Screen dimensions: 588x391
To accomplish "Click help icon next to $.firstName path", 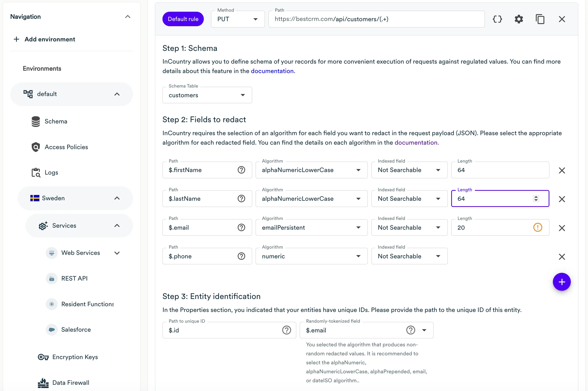I will [x=241, y=170].
